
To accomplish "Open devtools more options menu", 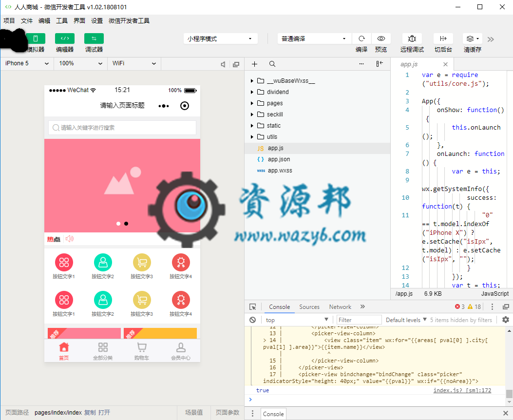I will (x=492, y=306).
